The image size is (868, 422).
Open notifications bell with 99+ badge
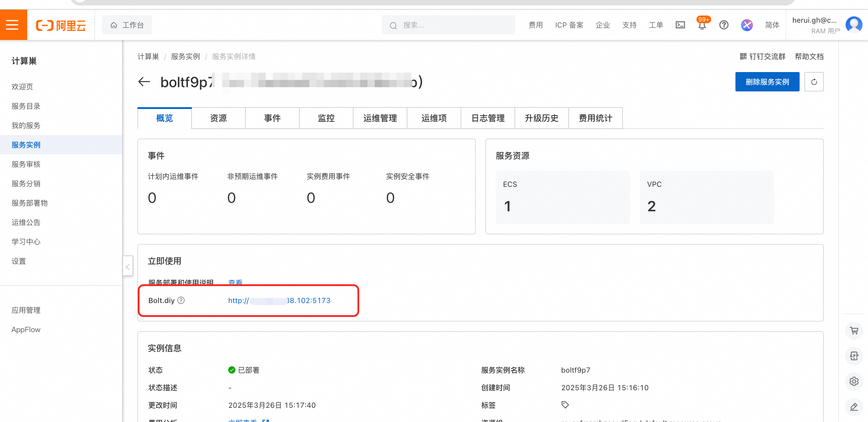(x=702, y=25)
